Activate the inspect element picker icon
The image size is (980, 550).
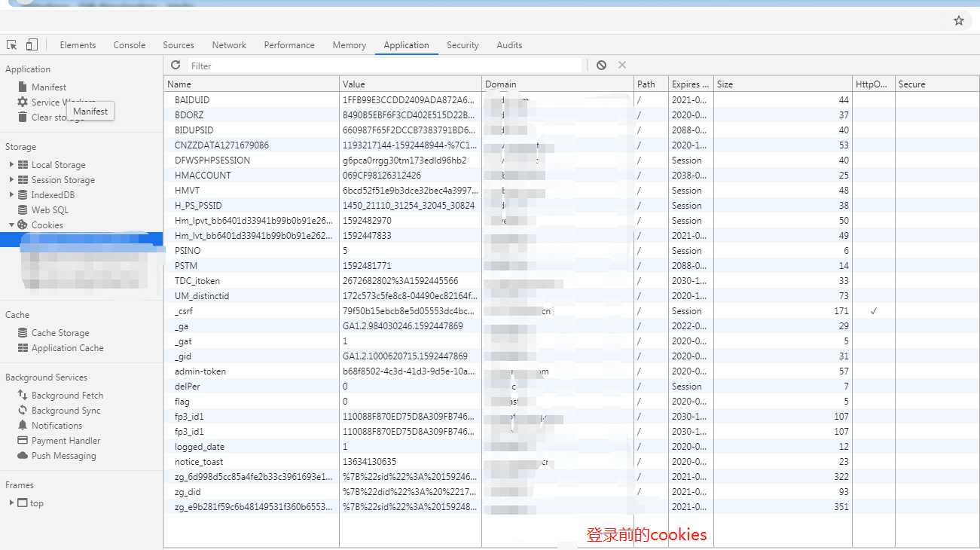click(12, 45)
